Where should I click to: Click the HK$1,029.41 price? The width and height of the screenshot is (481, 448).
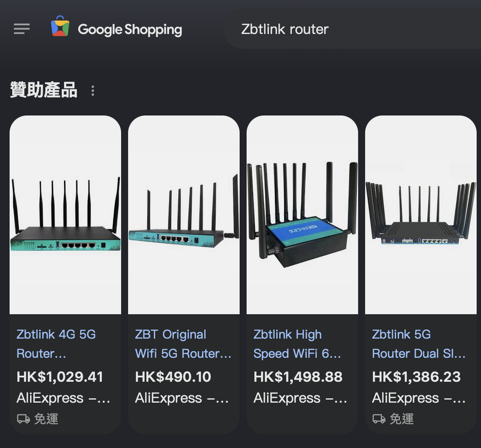(x=60, y=377)
